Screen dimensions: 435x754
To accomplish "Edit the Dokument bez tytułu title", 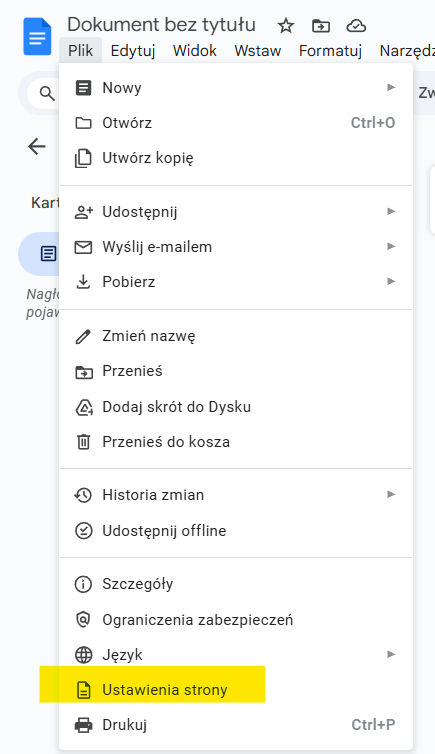I will click(162, 25).
